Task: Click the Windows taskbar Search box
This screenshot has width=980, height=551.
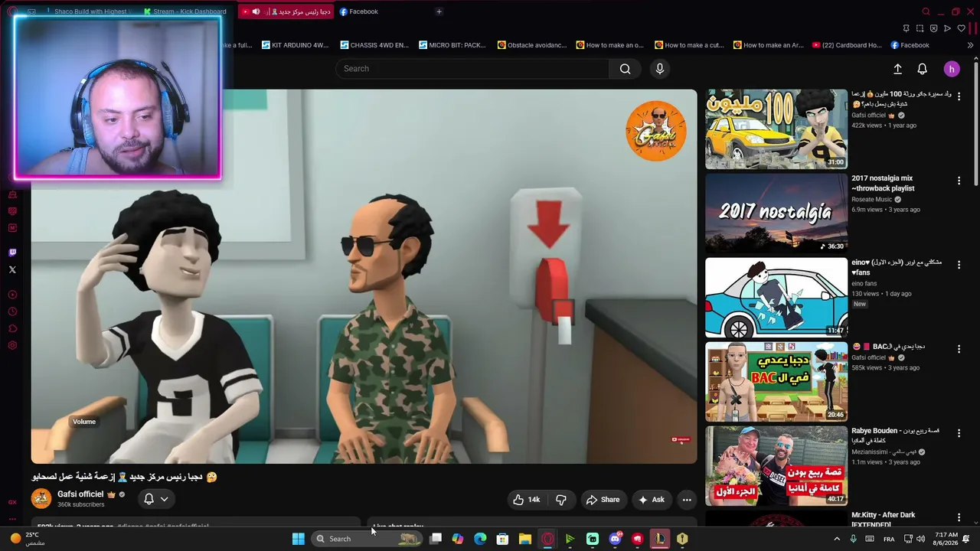Action: pyautogui.click(x=367, y=539)
